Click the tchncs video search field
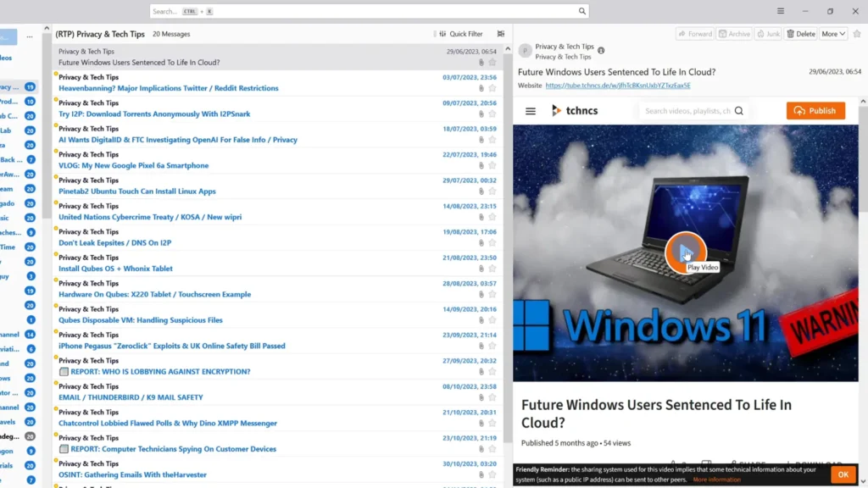Viewport: 868px width, 488px height. pyautogui.click(x=687, y=111)
